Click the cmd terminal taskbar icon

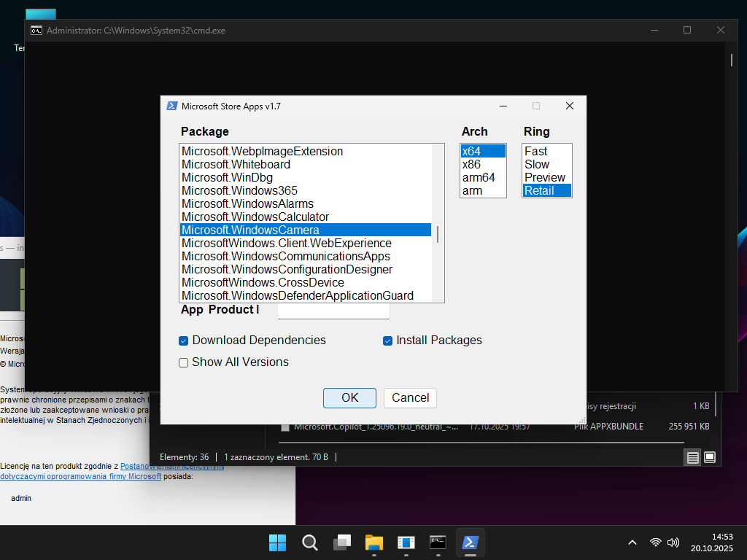(x=438, y=542)
